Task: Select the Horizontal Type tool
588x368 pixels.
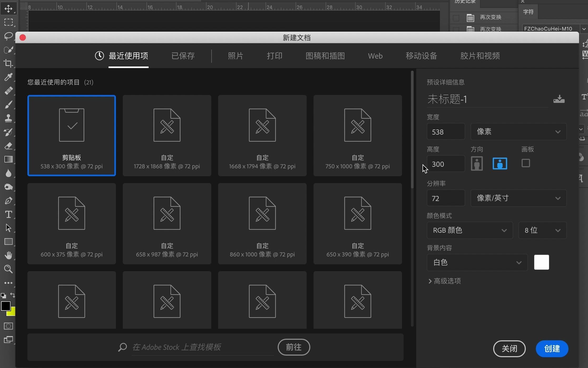Action: (8, 214)
